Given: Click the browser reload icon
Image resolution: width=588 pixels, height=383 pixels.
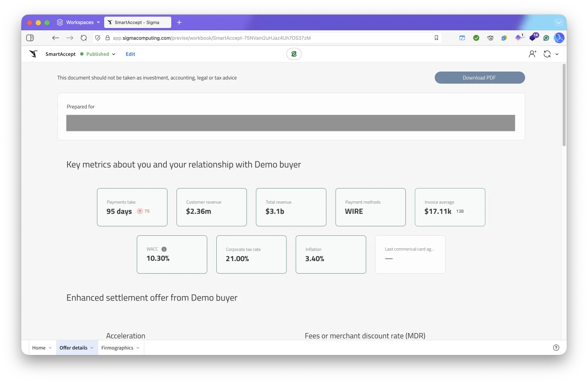Looking at the screenshot, I should 84,38.
